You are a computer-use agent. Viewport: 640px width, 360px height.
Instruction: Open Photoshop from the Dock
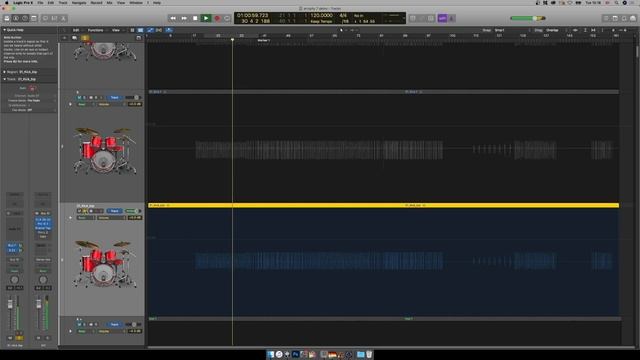click(x=296, y=354)
